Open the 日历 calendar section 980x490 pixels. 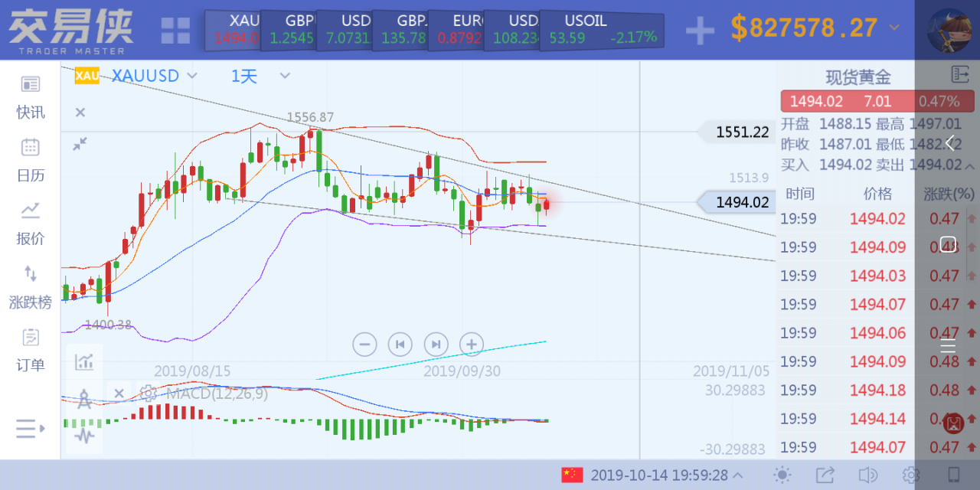coord(31,161)
